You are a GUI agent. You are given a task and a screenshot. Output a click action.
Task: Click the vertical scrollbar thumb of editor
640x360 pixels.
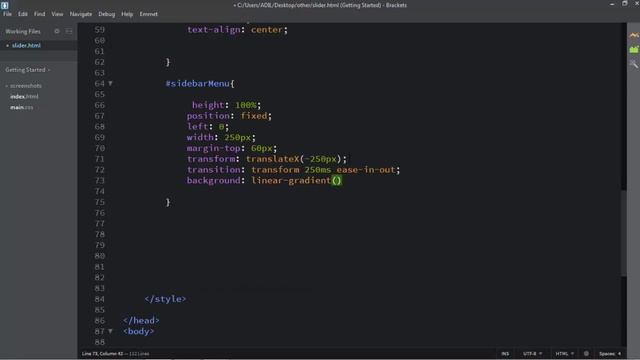tap(624, 233)
